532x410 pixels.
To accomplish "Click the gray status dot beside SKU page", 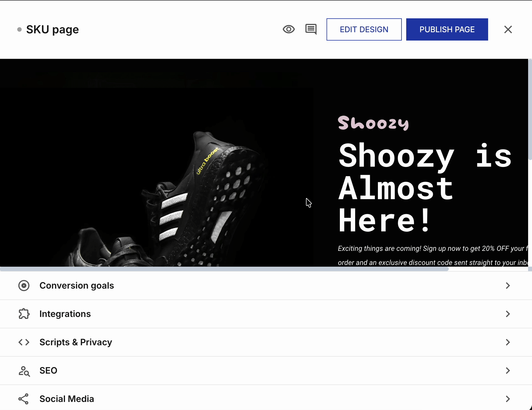I will pos(19,29).
